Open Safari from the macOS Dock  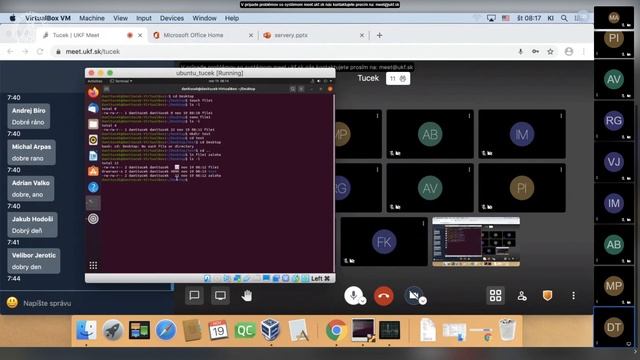coord(166,330)
